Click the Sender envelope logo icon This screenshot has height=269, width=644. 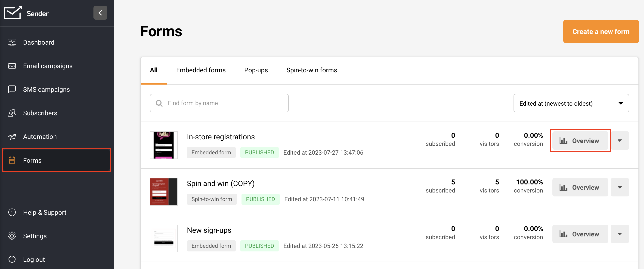tap(13, 12)
